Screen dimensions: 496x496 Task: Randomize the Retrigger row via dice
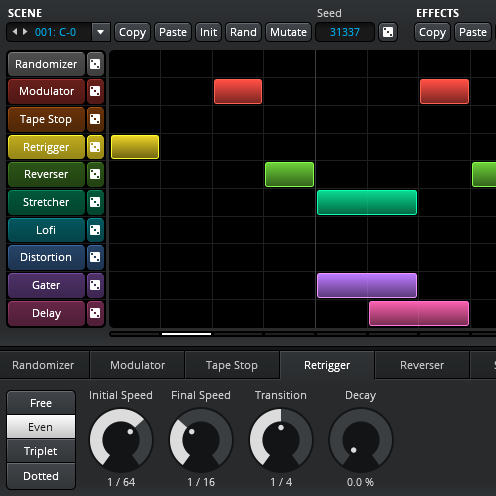click(95, 147)
